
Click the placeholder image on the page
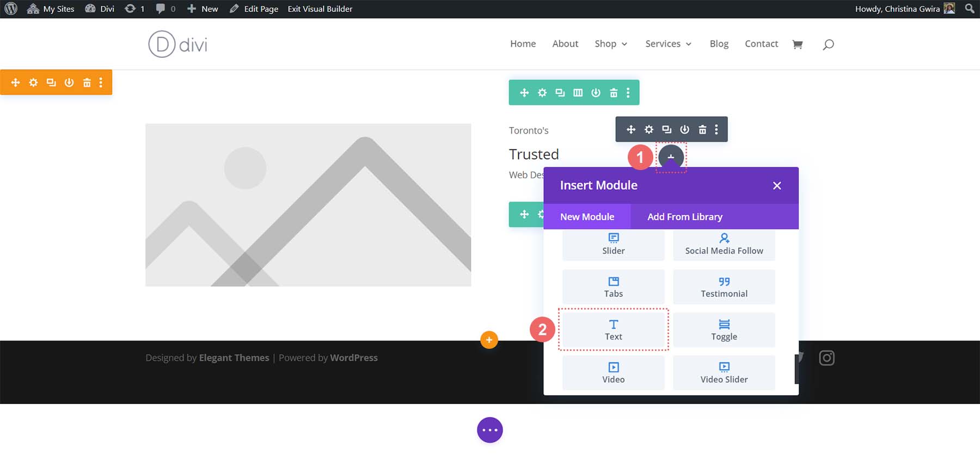308,204
